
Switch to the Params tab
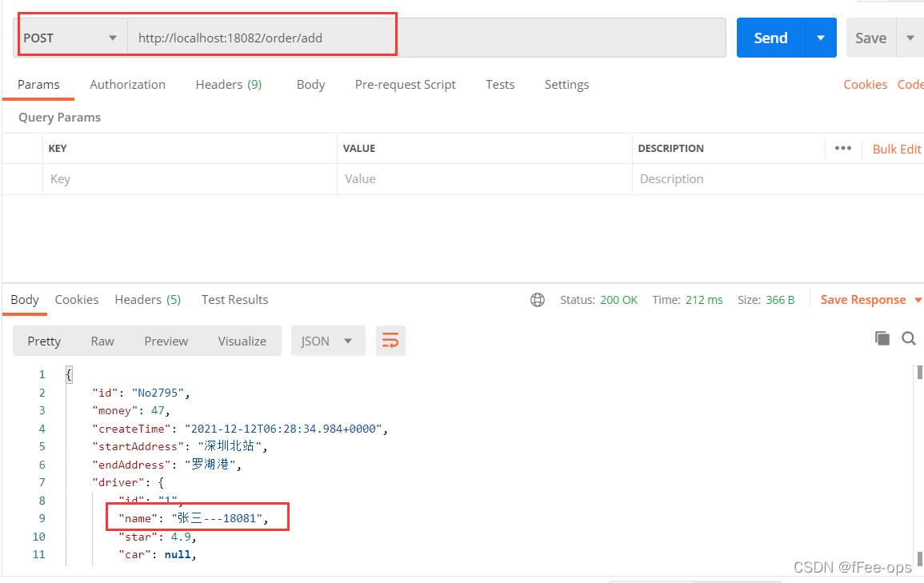pyautogui.click(x=38, y=85)
